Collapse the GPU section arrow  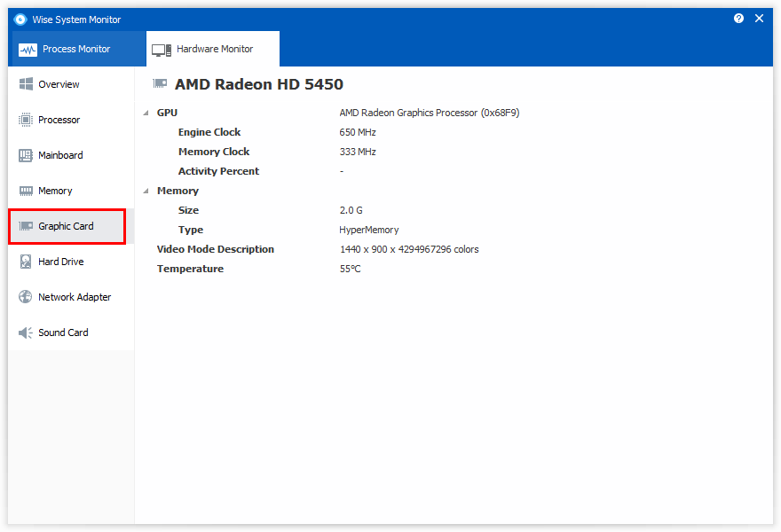[146, 113]
